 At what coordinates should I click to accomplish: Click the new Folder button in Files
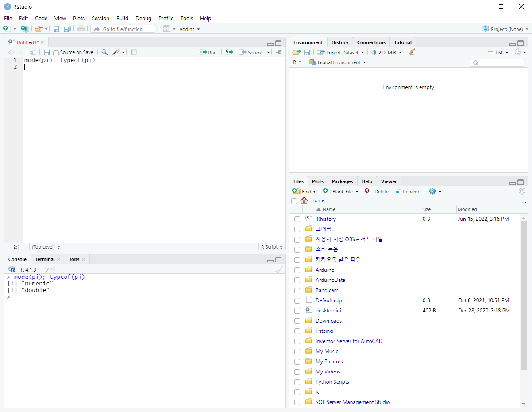[304, 191]
